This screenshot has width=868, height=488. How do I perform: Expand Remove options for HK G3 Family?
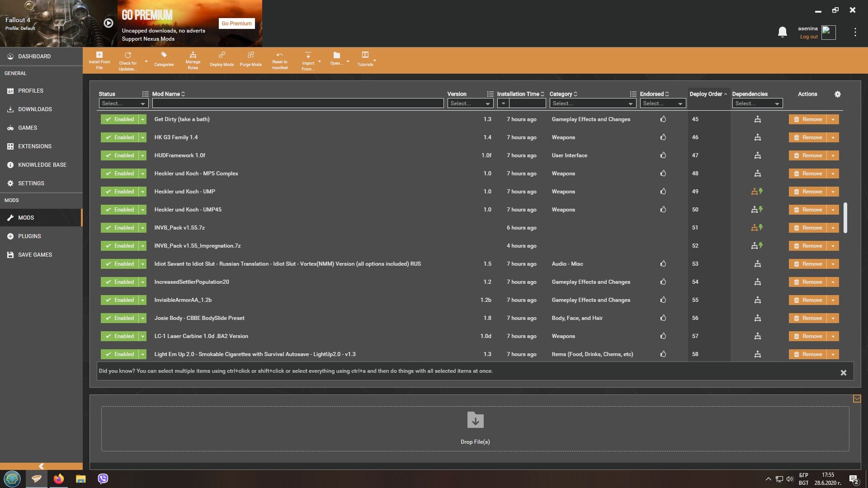coord(833,137)
